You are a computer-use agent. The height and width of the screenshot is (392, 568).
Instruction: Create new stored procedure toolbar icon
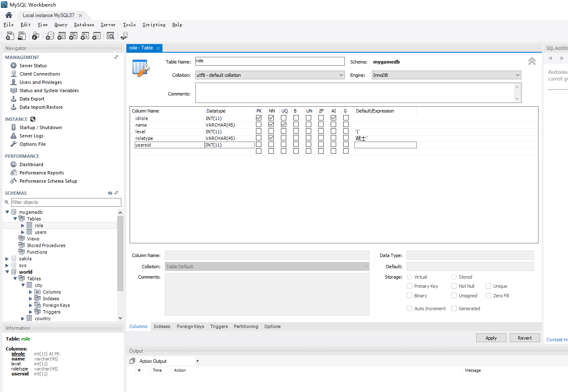click(85, 36)
